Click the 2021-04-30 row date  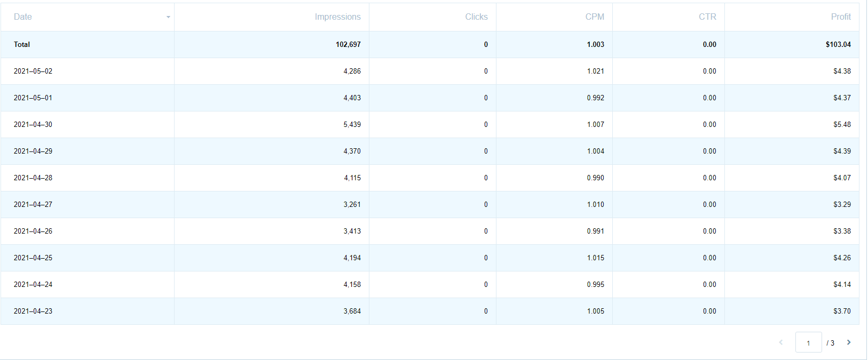pyautogui.click(x=33, y=124)
